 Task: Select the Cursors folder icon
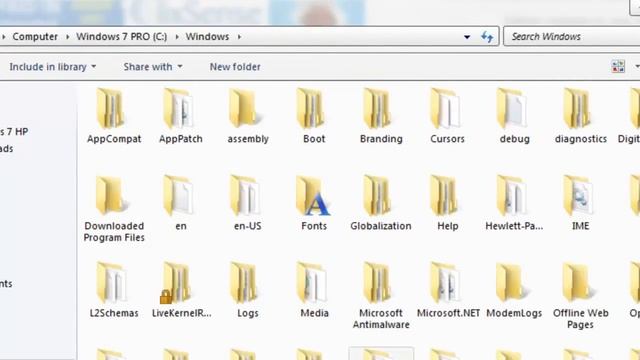444,109
